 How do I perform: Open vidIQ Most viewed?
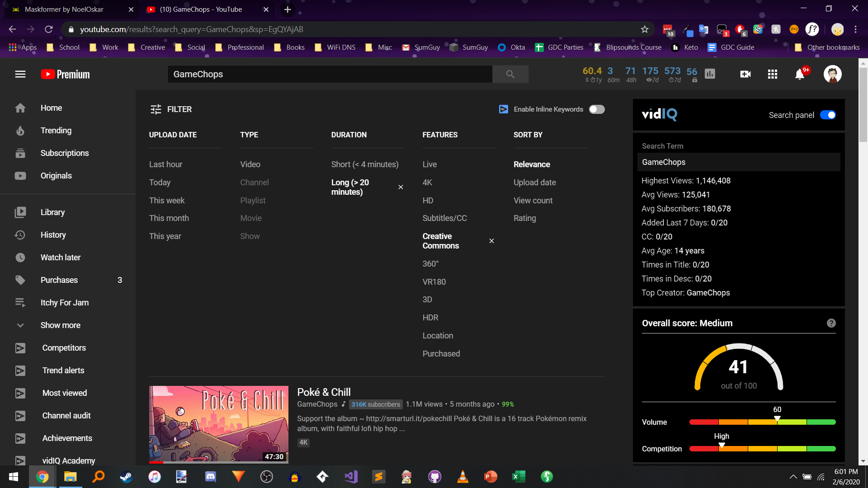[x=68, y=393]
